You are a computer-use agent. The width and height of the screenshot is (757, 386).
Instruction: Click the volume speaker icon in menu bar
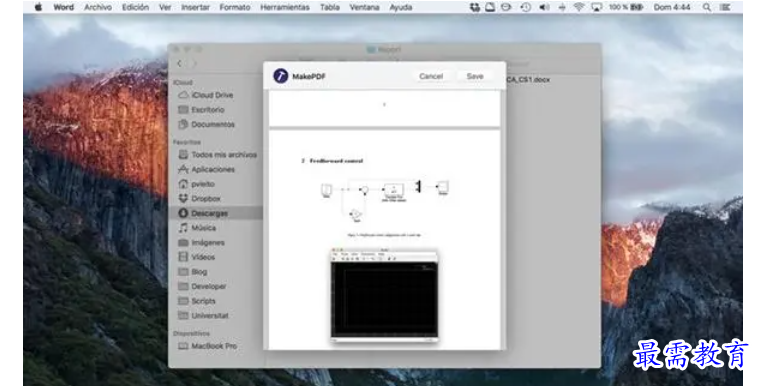(544, 7)
